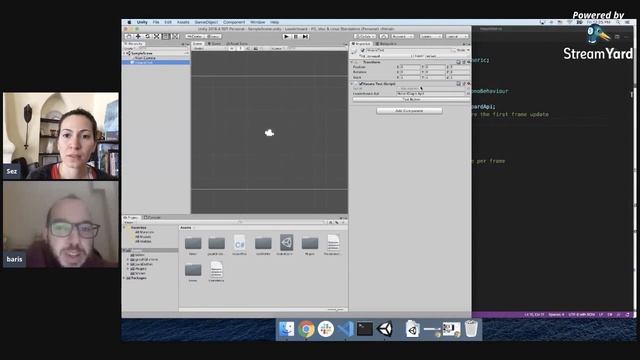Toggle the GameObject active checkbox in Inspector
This screenshot has height=360, width=640.
click(363, 50)
